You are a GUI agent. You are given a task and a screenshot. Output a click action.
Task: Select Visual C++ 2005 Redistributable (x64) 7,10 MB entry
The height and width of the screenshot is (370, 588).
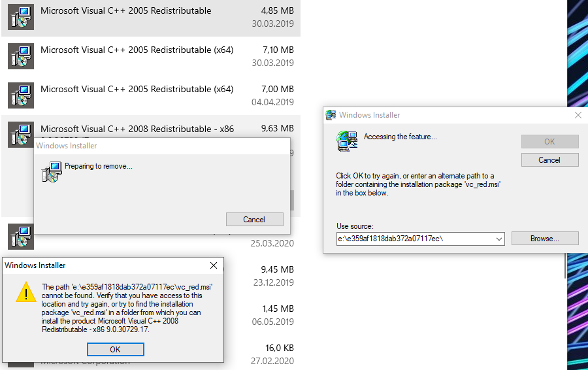151,56
